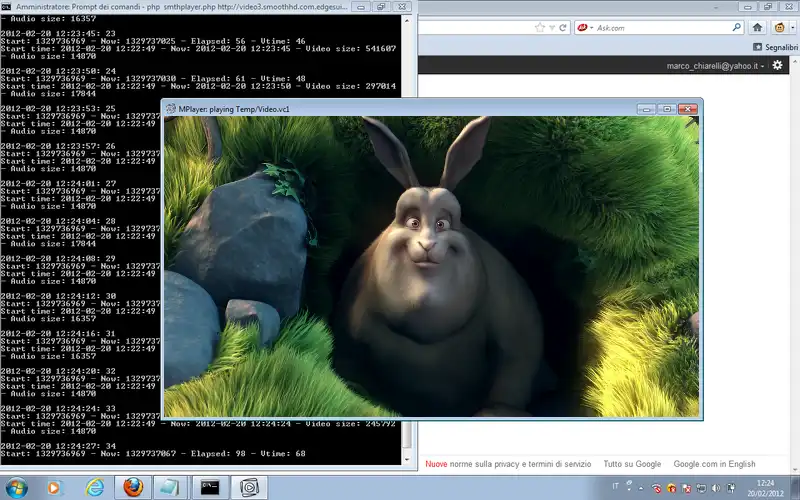The width and height of the screenshot is (800, 500).
Task: Open Google settings gear
Action: [777, 65]
